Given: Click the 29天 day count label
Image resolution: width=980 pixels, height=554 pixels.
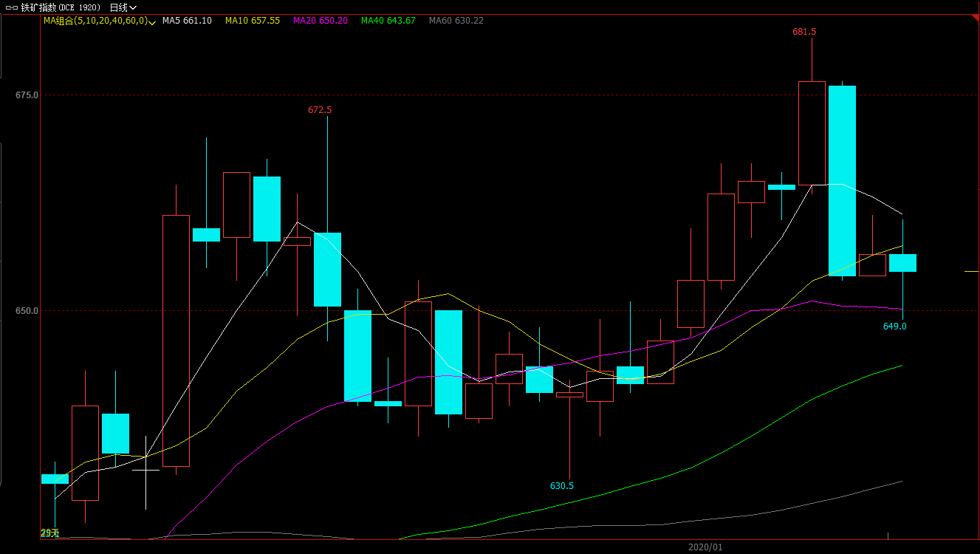Looking at the screenshot, I should tap(49, 533).
